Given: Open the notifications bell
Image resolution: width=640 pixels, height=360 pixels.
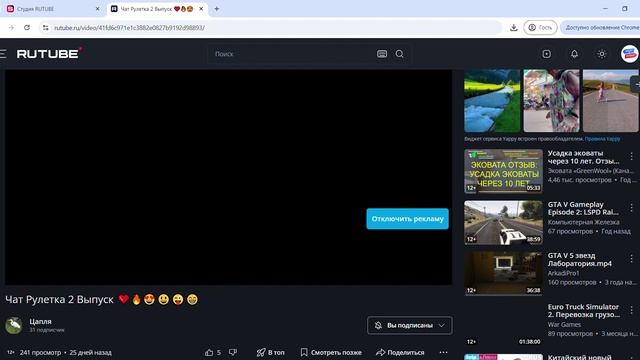Looking at the screenshot, I should pyautogui.click(x=574, y=54).
